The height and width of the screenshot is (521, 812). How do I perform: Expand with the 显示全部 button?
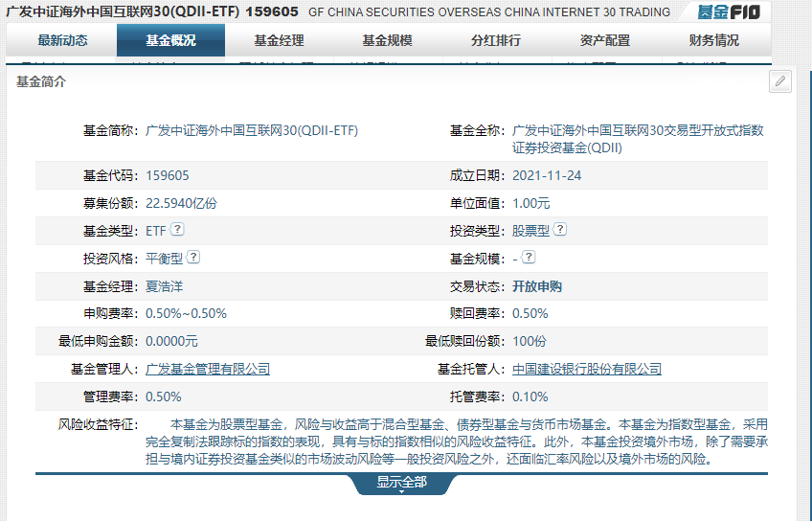[401, 484]
